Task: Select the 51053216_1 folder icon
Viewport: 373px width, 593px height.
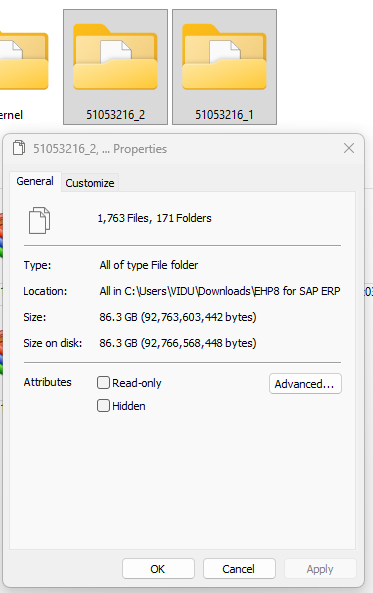Action: click(x=224, y=57)
